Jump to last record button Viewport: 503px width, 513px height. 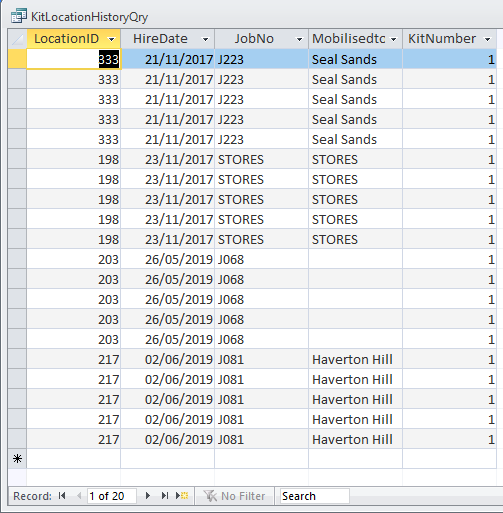coord(165,496)
